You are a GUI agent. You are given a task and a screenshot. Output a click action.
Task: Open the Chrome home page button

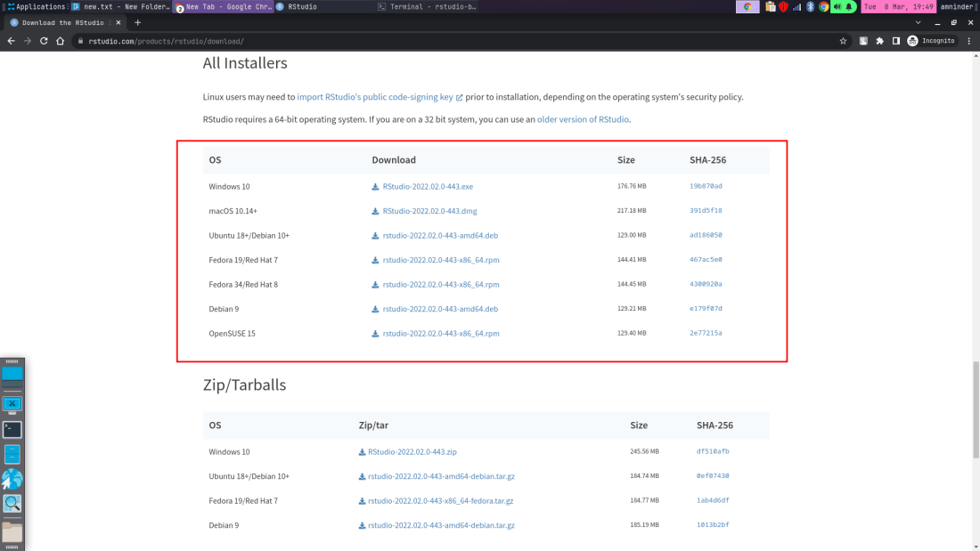[x=60, y=41]
